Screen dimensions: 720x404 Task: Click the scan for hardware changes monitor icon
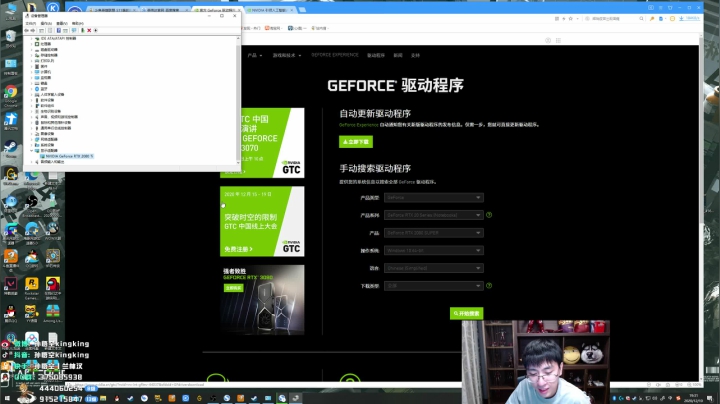pos(73,30)
